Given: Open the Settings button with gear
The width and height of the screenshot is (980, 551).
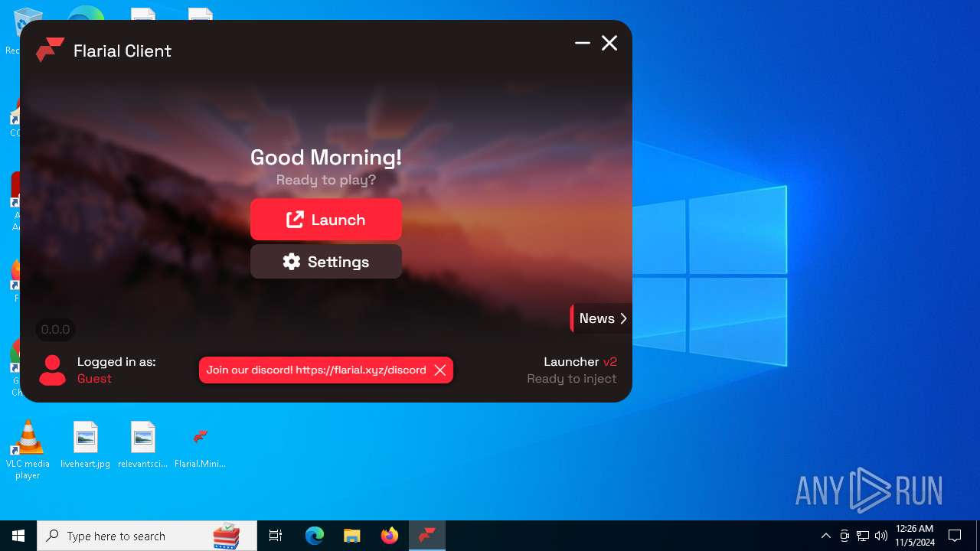Looking at the screenshot, I should coord(325,262).
